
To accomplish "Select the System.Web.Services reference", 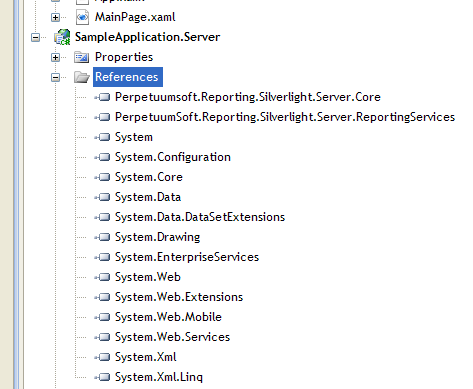I will (172, 337).
